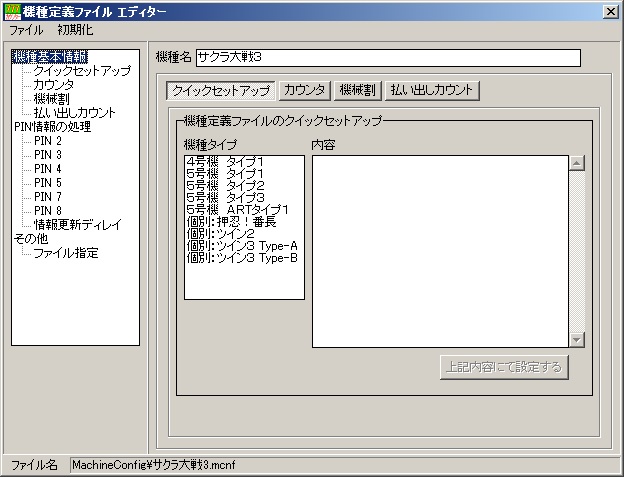Image resolution: width=624 pixels, height=477 pixels.
Task: Choose 個別:ツイン3 Type-B in the list
Action: [244, 258]
